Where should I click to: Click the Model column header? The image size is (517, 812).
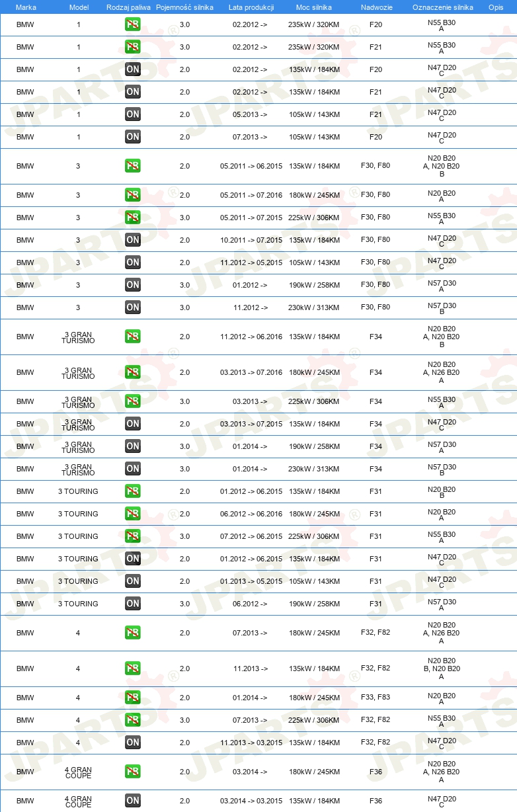pos(79,7)
